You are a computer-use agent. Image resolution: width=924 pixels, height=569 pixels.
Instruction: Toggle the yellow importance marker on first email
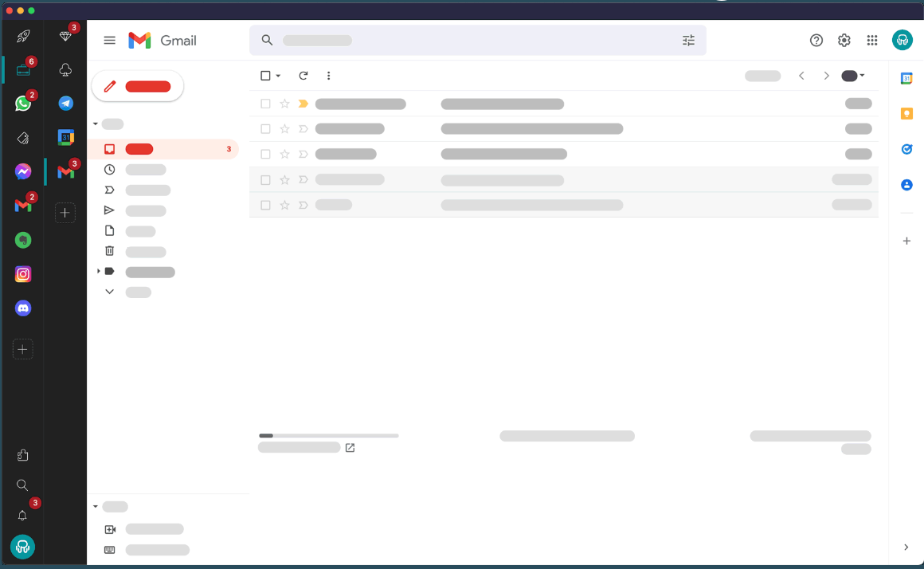303,104
